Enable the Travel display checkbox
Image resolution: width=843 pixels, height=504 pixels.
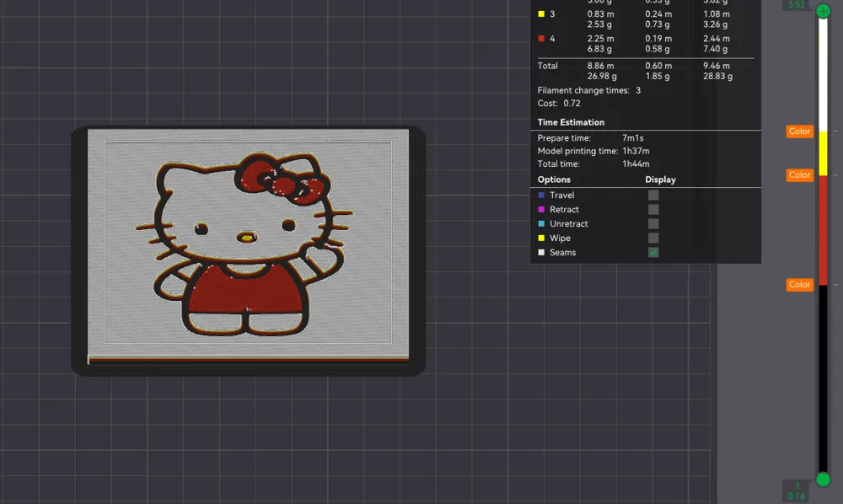click(653, 195)
